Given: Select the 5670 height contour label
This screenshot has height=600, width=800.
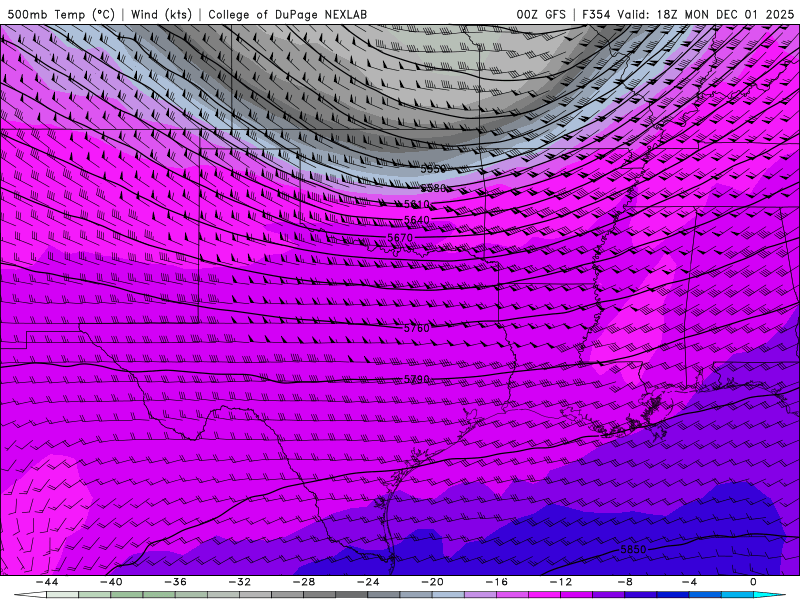Looking at the screenshot, I should [400, 238].
